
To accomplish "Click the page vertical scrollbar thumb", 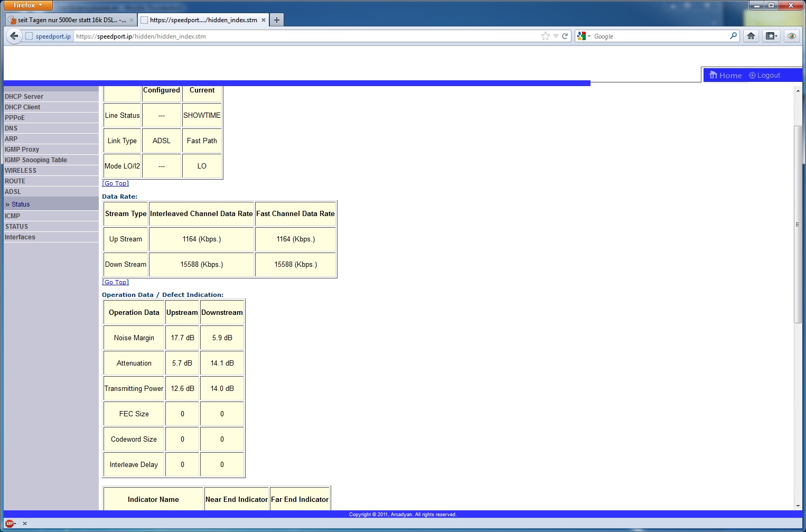I will pyautogui.click(x=798, y=225).
